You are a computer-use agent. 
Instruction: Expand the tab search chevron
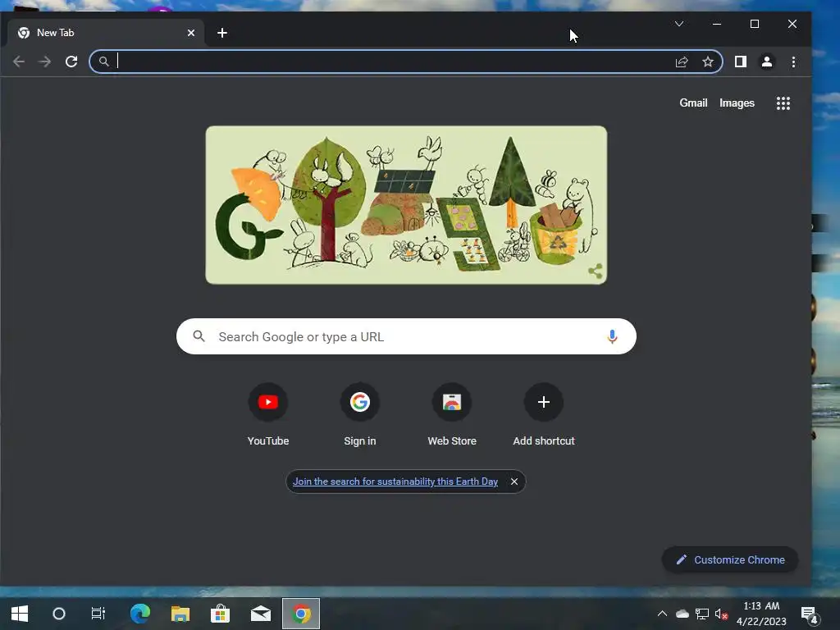pos(678,24)
